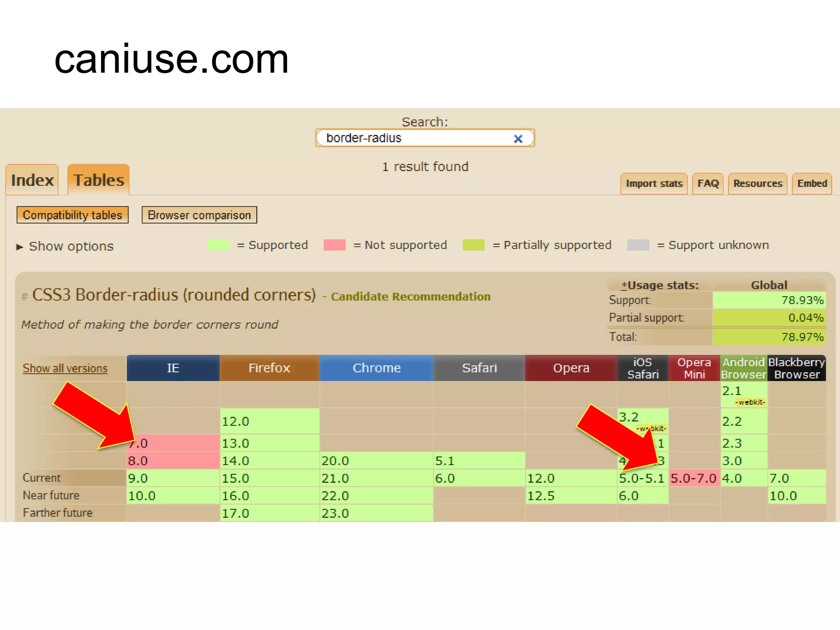The height and width of the screenshot is (630, 840).
Task: Click the Supported green legend swatch
Action: point(218,245)
